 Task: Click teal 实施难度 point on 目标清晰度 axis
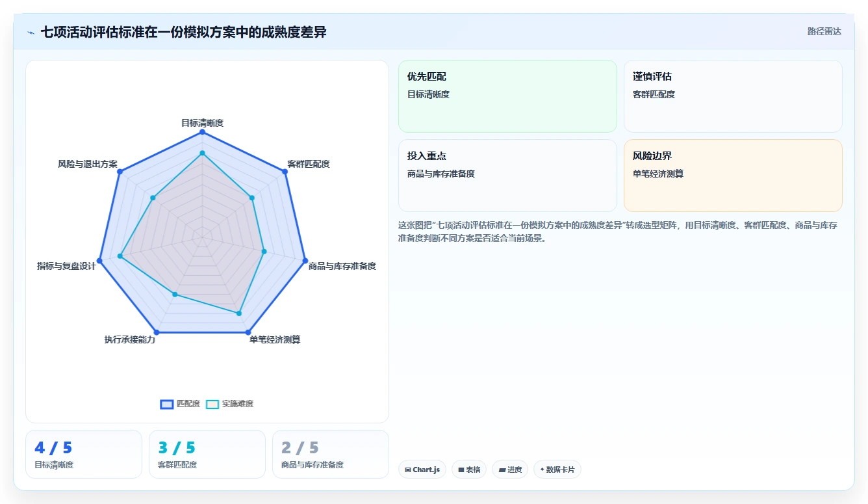point(202,153)
